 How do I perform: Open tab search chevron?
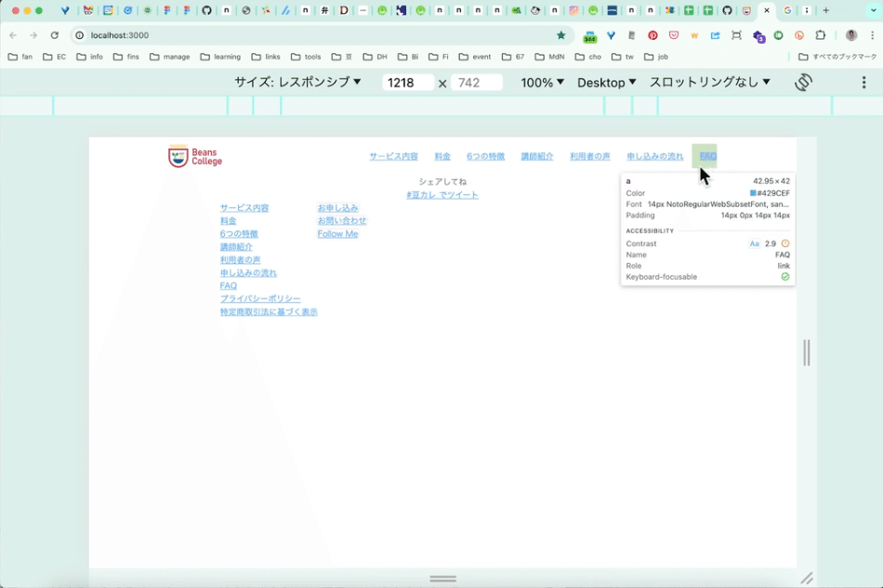[874, 10]
